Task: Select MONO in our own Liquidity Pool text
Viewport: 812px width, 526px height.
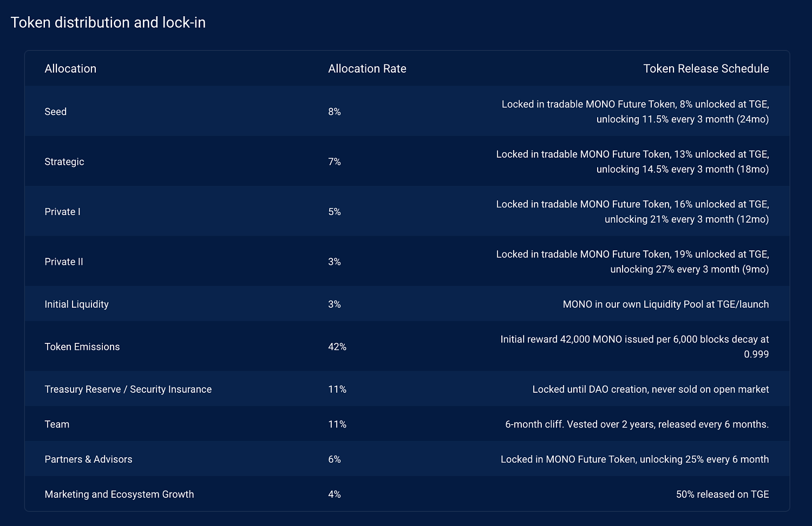Action: [666, 304]
